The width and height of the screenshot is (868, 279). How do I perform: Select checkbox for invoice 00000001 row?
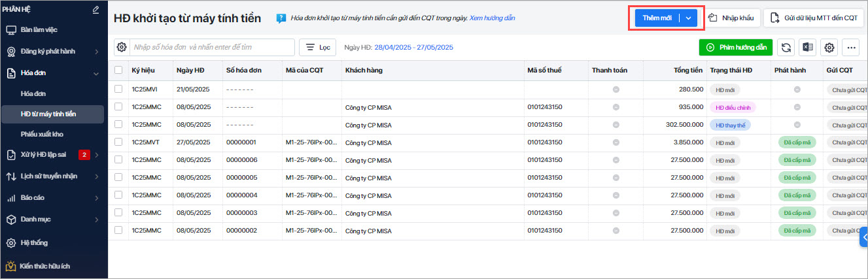118,142
